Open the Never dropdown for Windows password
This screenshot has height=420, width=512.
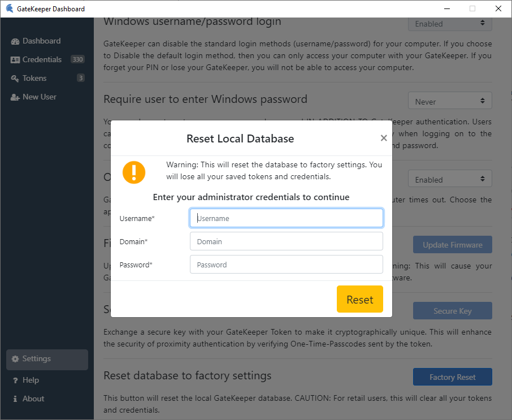click(x=450, y=102)
